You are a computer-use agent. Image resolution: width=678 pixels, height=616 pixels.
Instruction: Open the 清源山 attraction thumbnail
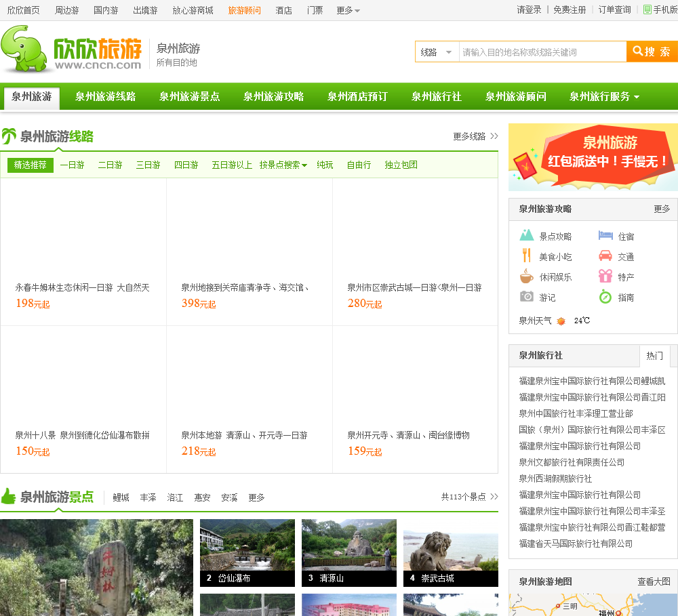pyautogui.click(x=349, y=553)
